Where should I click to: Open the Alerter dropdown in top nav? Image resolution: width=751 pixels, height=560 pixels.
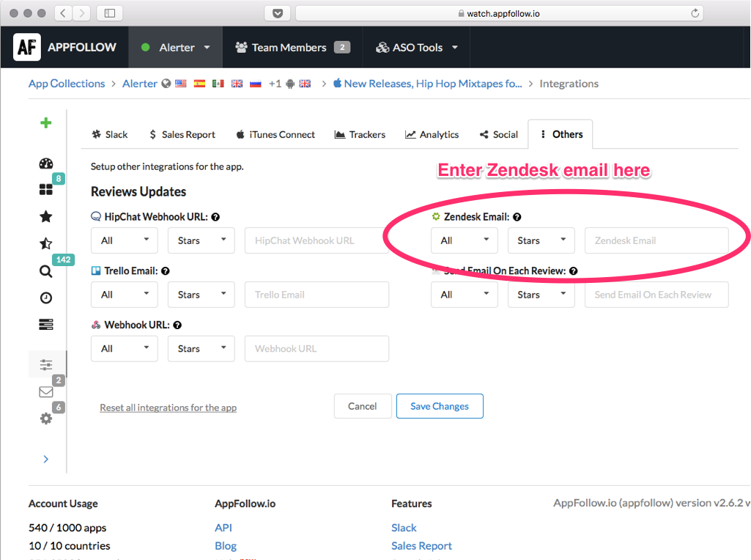(x=175, y=48)
